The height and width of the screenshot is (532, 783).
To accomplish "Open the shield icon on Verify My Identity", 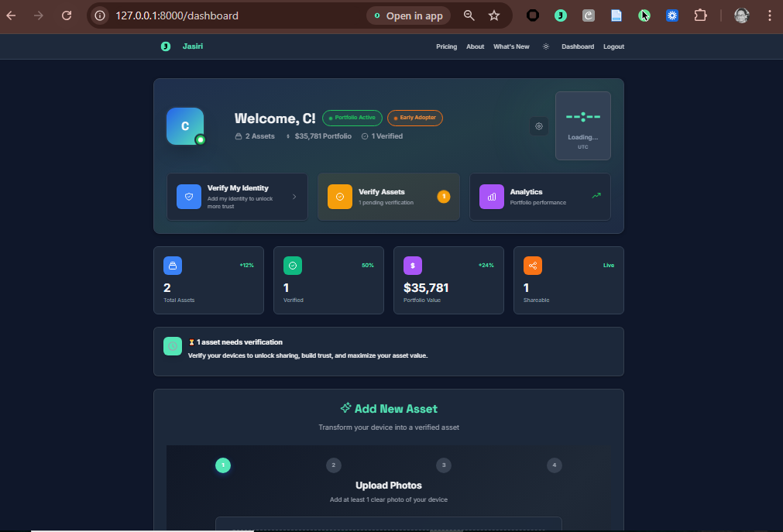I will tap(188, 196).
